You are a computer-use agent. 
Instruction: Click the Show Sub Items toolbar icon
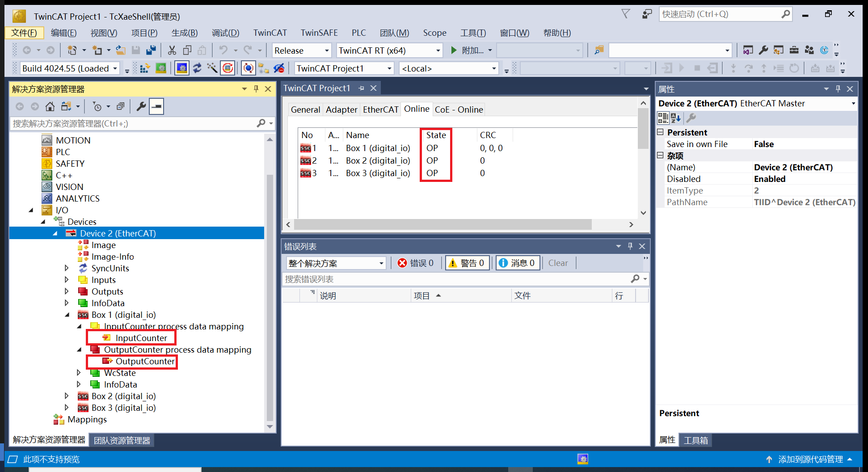point(264,68)
